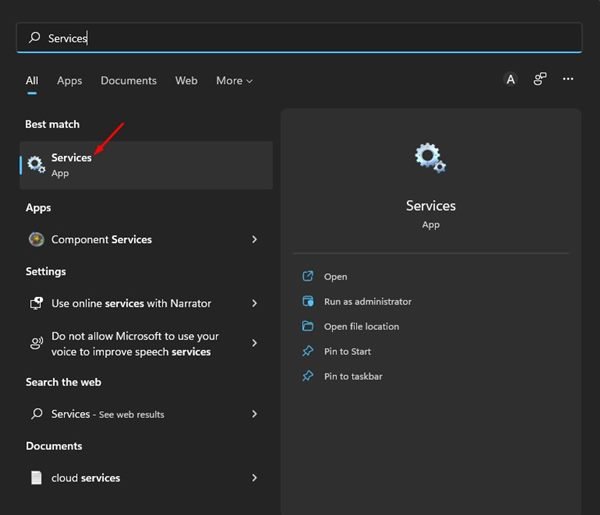
Task: Expand the More filter dropdown
Action: click(x=234, y=81)
